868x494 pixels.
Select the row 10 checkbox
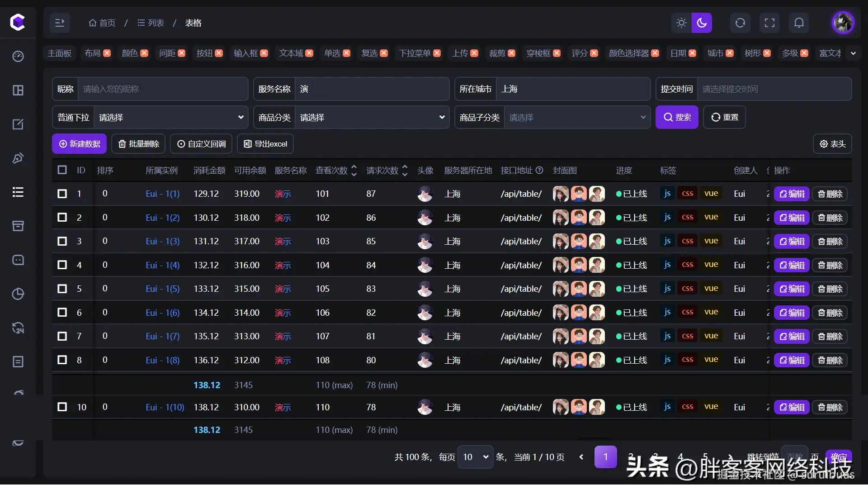click(62, 407)
